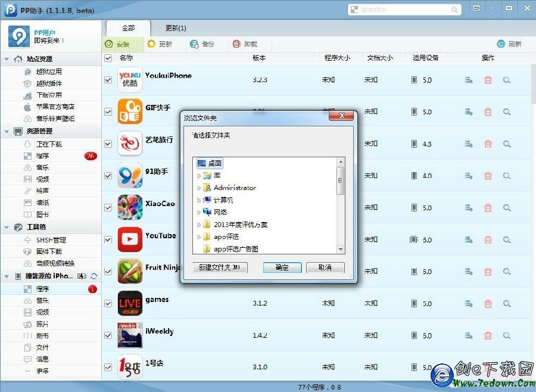Screen dimensions: 536x392
Task: Click the magnifier icon in GIF快手 row
Action: 507,112
